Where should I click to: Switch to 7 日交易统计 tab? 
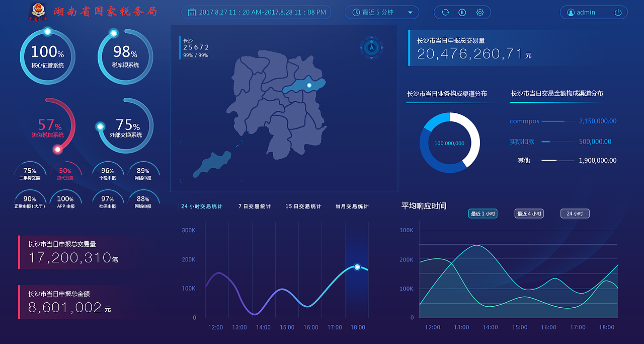tap(255, 207)
